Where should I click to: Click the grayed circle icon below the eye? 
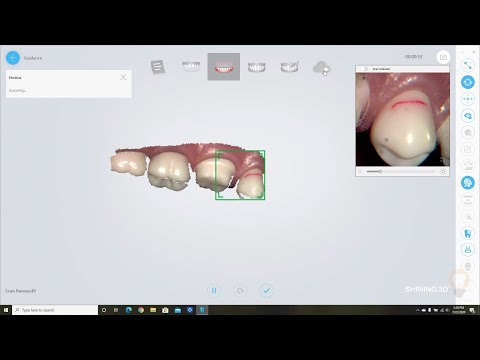pos(468,132)
